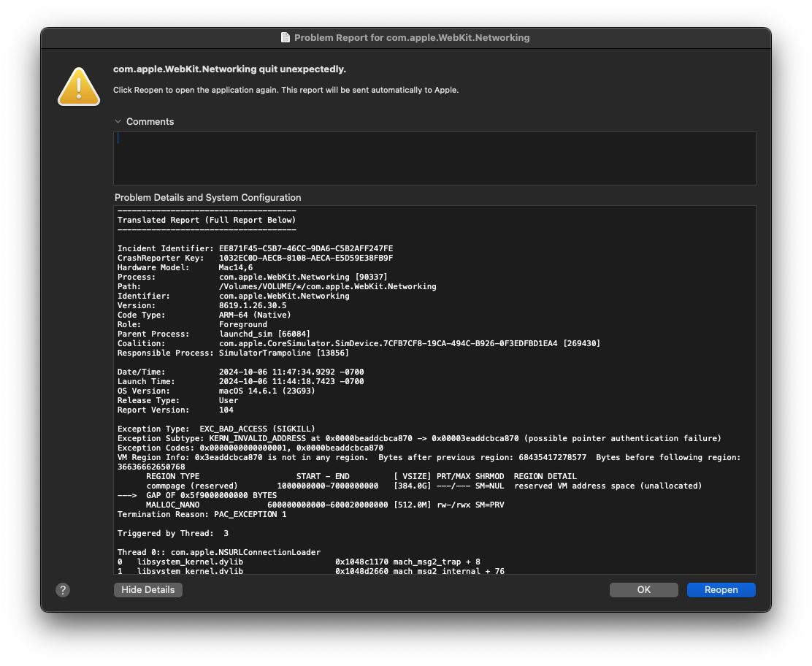Select the CrashReporter Key value 1032EC0D-AECB-8108-AECA-E5D59E38FB9F
812x666 pixels.
click(x=305, y=258)
